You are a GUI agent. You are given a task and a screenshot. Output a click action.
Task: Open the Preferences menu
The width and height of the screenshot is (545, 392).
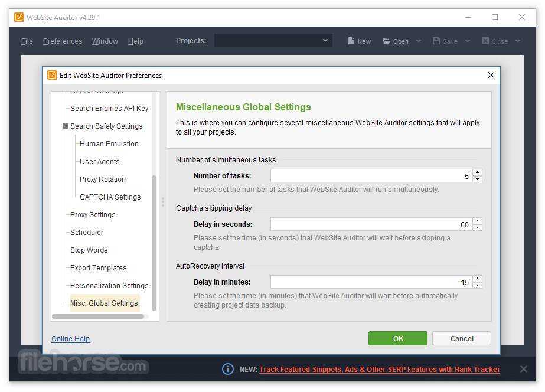63,41
